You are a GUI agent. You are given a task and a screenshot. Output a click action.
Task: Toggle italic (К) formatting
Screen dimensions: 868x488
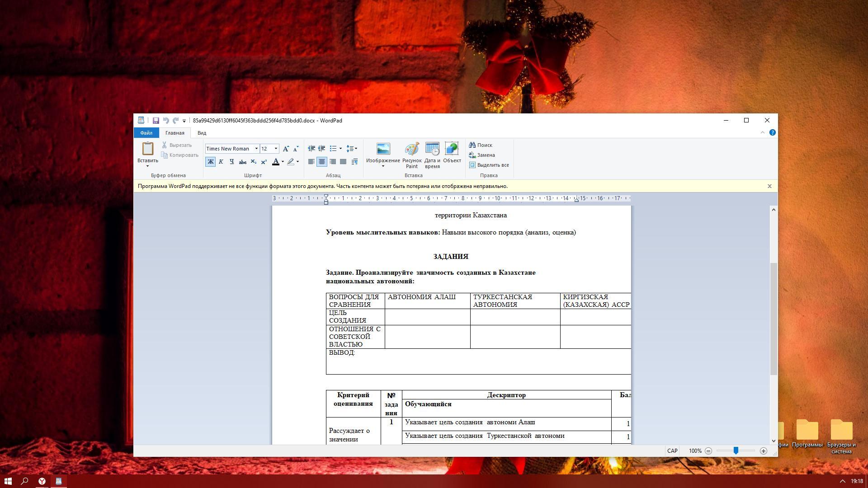click(x=221, y=162)
